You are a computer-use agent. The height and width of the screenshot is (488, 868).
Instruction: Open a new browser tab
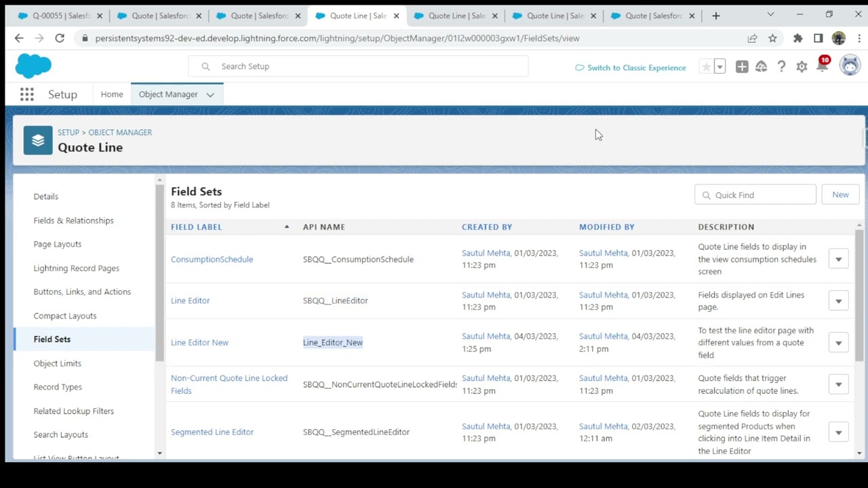(x=716, y=16)
